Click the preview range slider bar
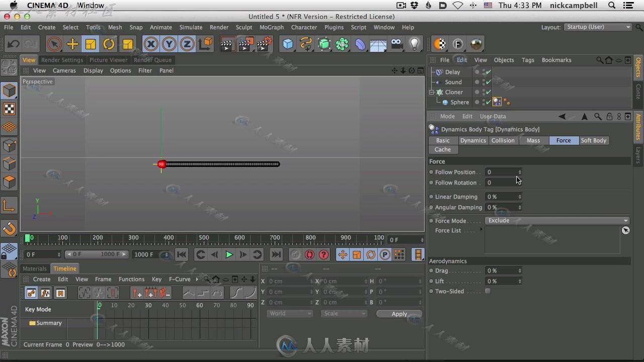Image resolution: width=644 pixels, height=362 pixels. tap(97, 254)
